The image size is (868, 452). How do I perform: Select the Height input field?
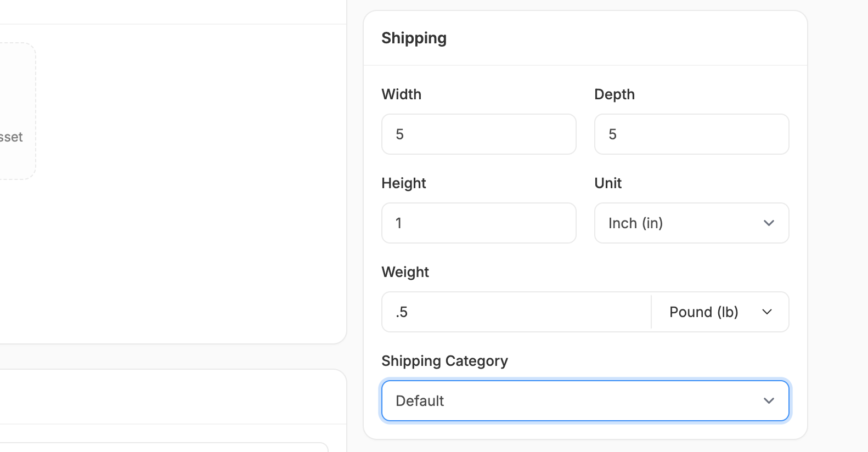[478, 223]
